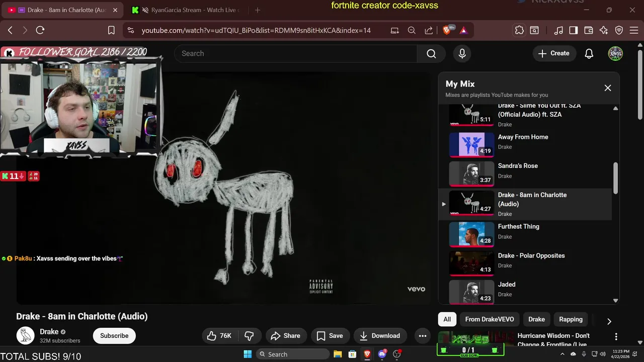Open YouTube notifications bell
The image size is (644, 362).
click(589, 53)
